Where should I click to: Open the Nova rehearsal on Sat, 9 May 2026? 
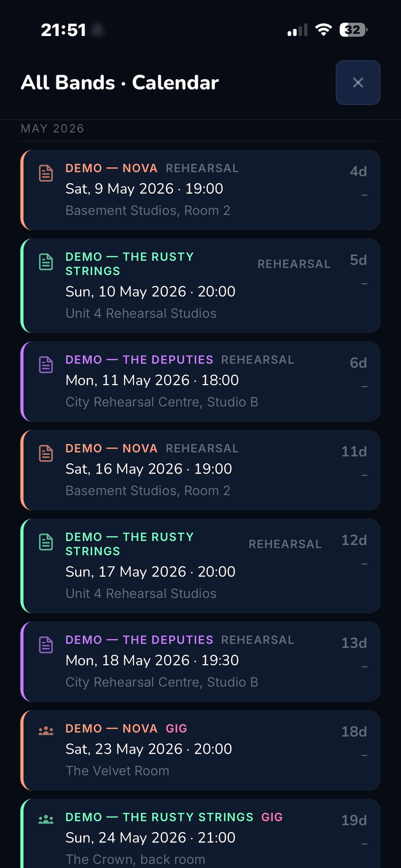(x=200, y=190)
